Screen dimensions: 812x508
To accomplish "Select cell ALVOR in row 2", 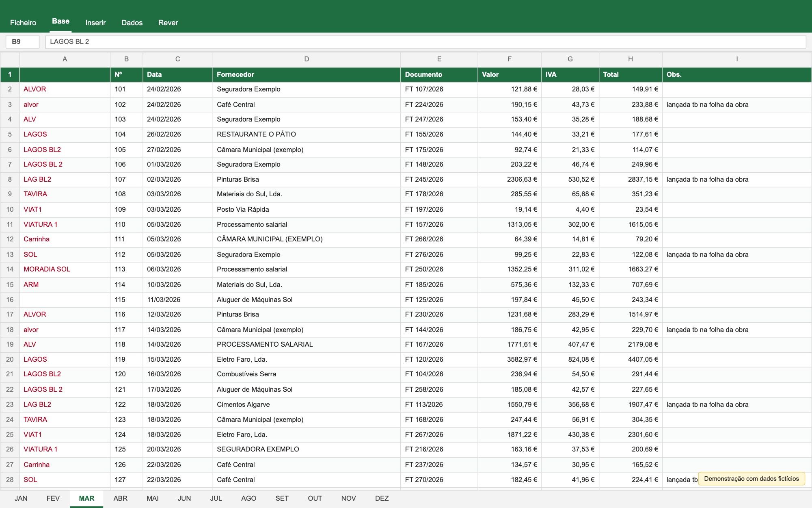I will [x=65, y=89].
